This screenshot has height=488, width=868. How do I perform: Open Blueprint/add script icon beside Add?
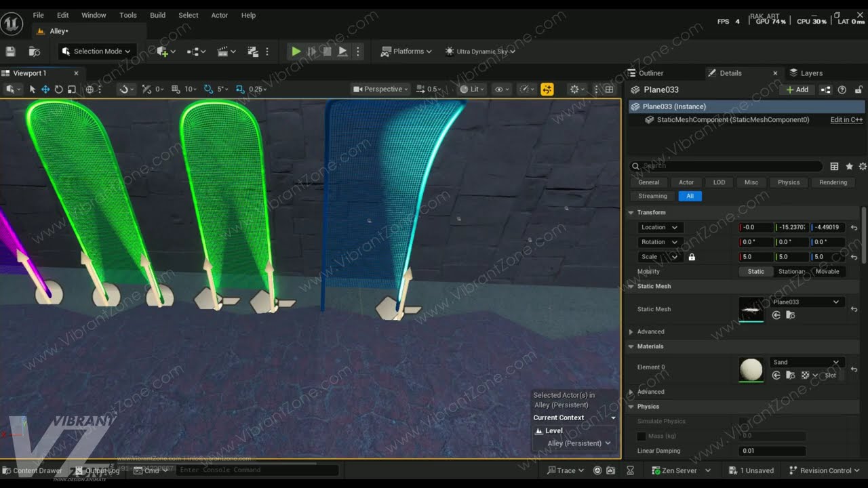(x=826, y=89)
